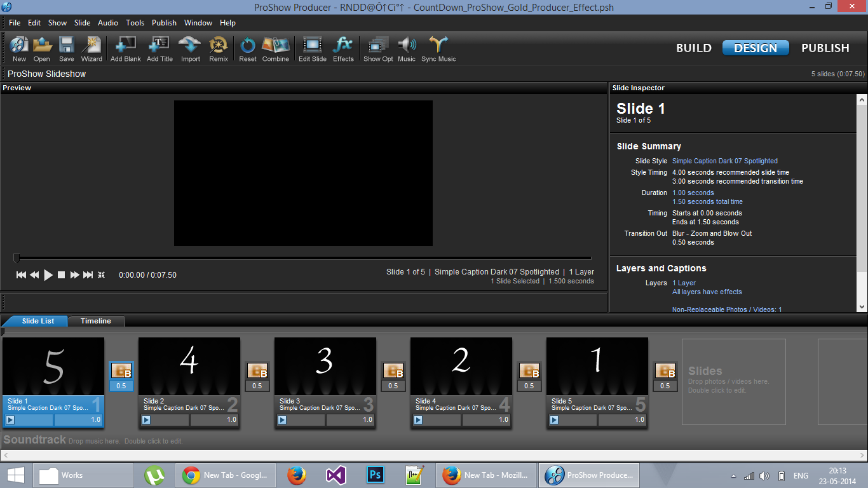Click the Windows Start button

15,475
